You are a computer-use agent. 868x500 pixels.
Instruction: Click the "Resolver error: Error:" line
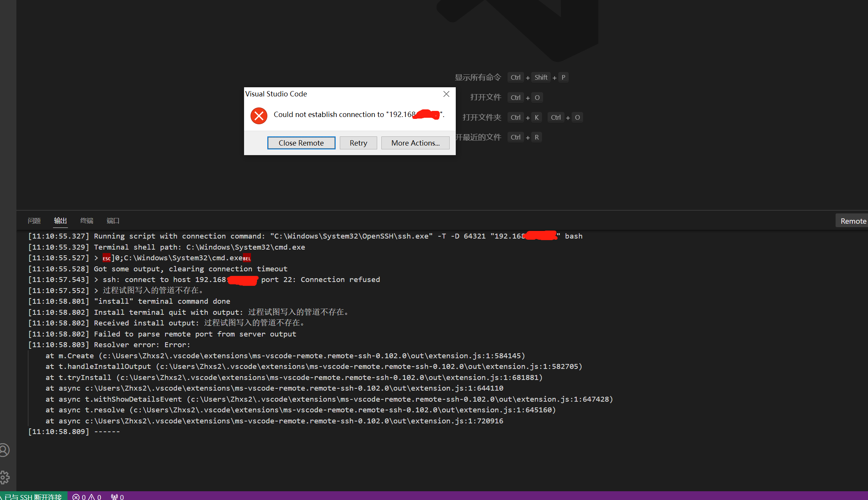tap(109, 345)
